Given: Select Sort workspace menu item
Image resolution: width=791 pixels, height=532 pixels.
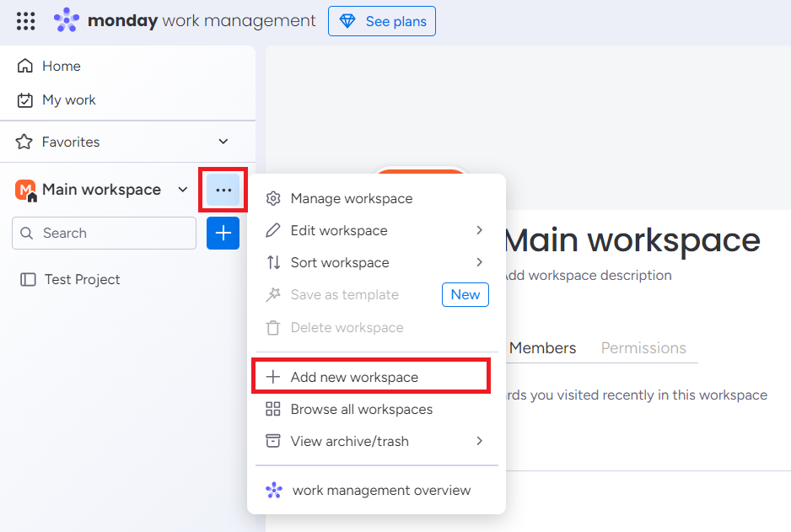Looking at the screenshot, I should pos(376,262).
